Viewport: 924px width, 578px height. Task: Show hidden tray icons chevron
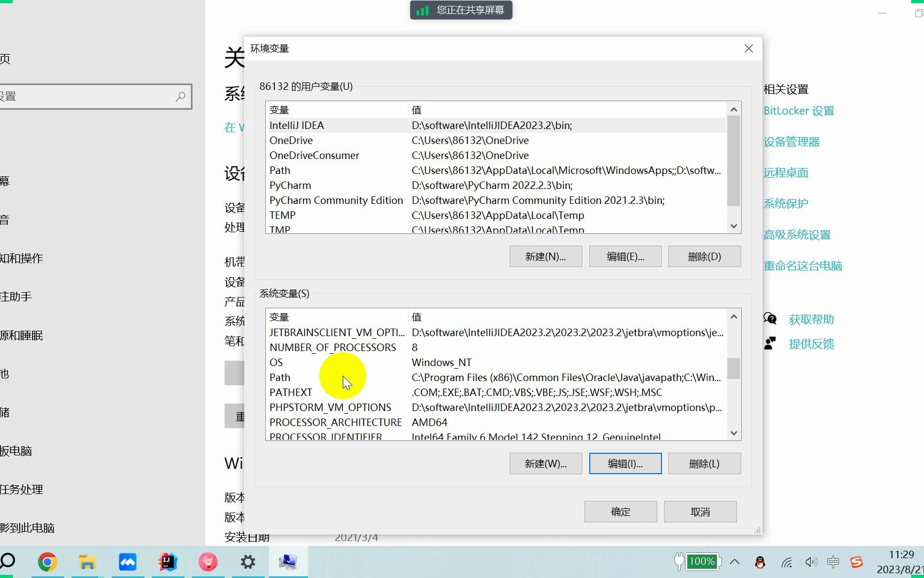coord(735,562)
